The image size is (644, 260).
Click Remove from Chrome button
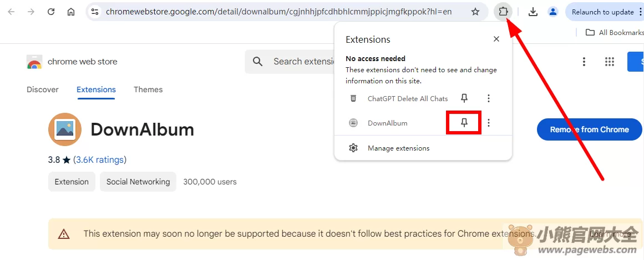[590, 129]
